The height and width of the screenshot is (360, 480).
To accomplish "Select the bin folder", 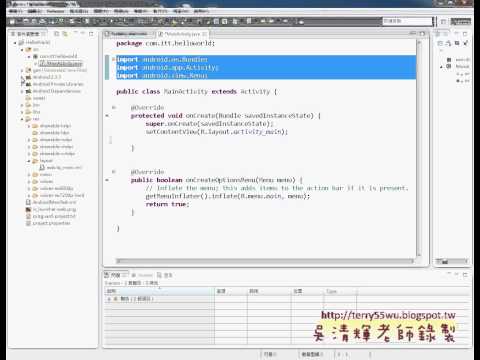I will click(33, 105).
